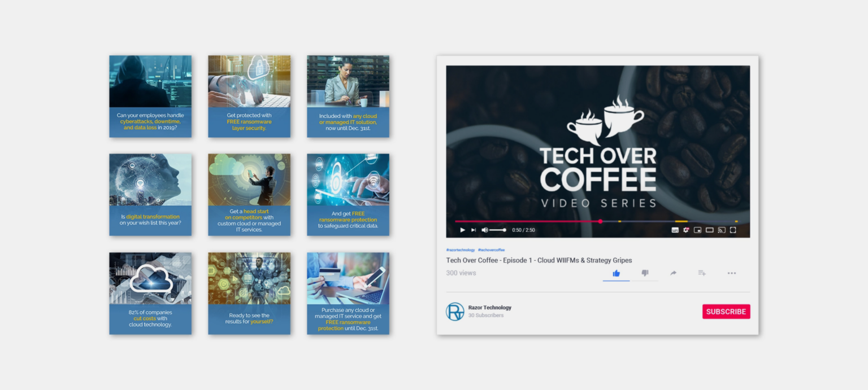Viewport: 868px width, 390px height.
Task: Open the more actions three-dot menu
Action: pyautogui.click(x=732, y=273)
